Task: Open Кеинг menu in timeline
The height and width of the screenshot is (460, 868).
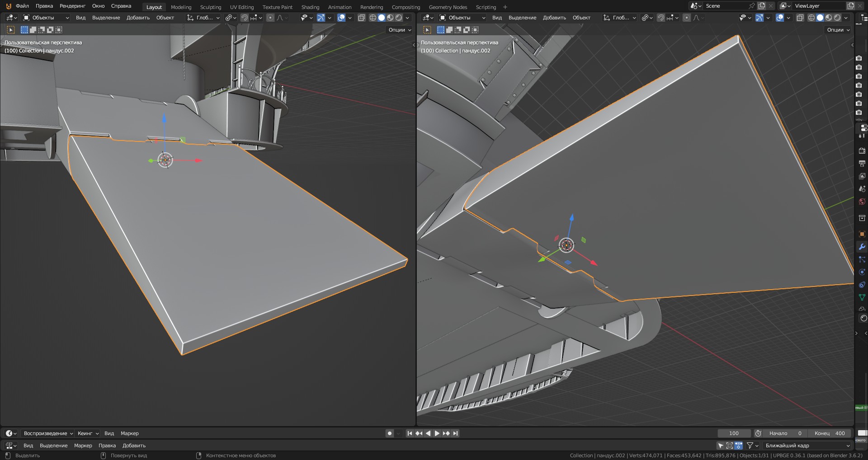Action: pos(88,433)
